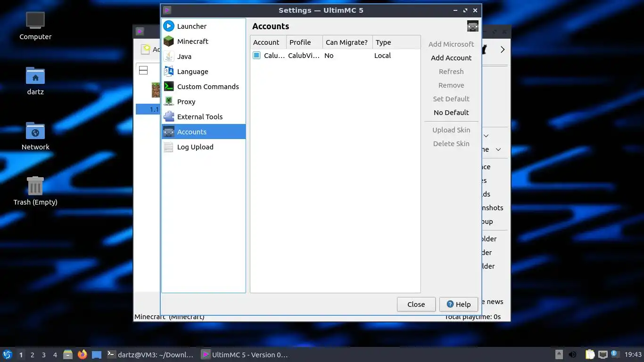The width and height of the screenshot is (644, 362).
Task: Open the Custom Commands page
Action: (204, 87)
